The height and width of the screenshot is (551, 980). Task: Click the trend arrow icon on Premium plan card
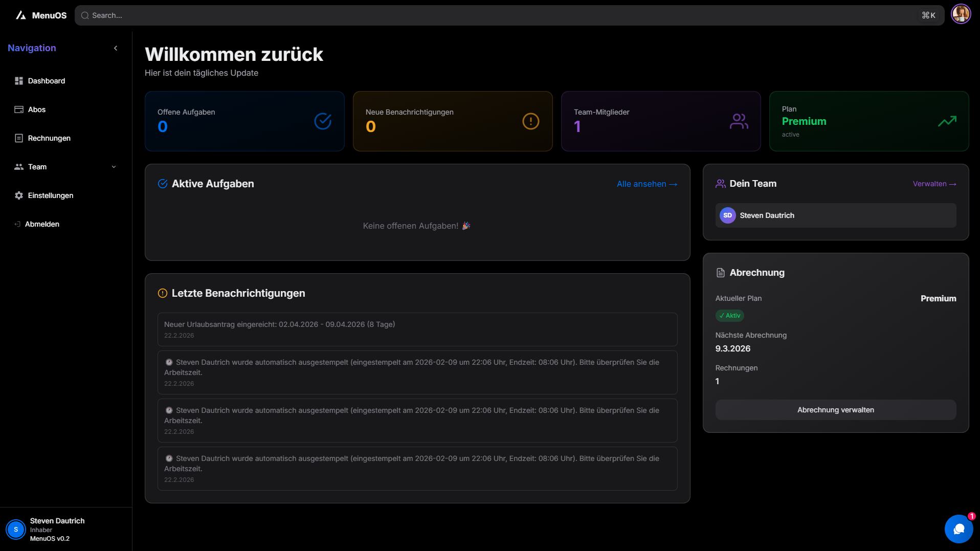pos(947,121)
